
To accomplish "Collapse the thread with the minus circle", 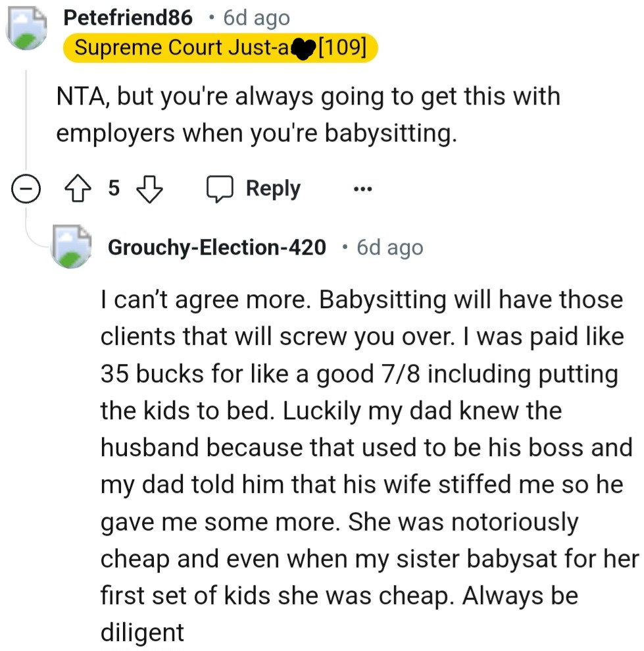I will (26, 190).
